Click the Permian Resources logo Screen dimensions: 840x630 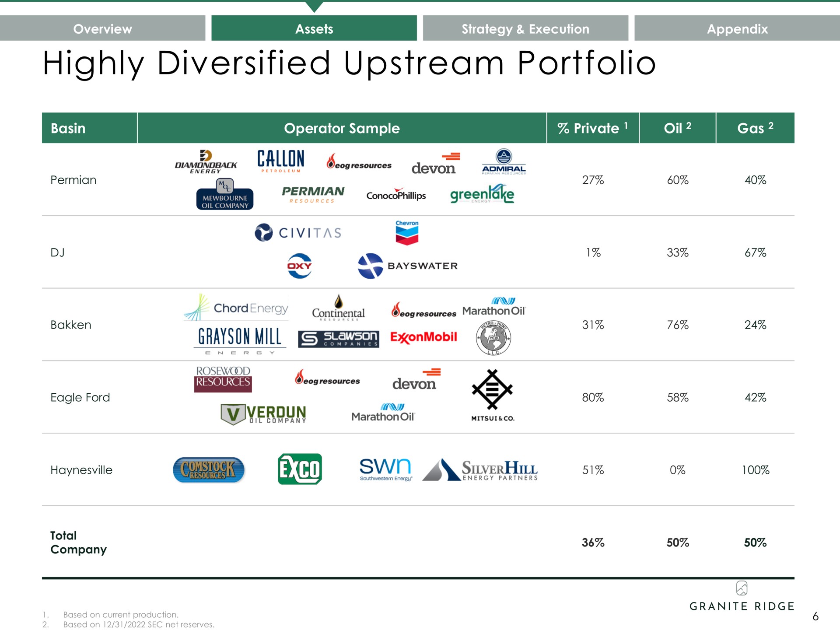tap(313, 195)
